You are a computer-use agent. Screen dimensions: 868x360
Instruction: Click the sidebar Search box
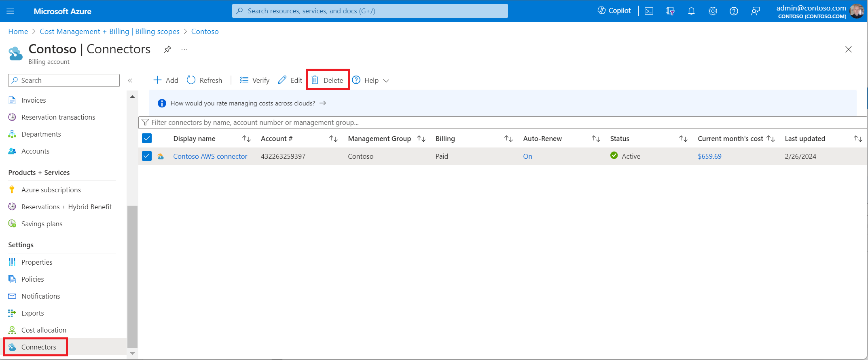[64, 80]
